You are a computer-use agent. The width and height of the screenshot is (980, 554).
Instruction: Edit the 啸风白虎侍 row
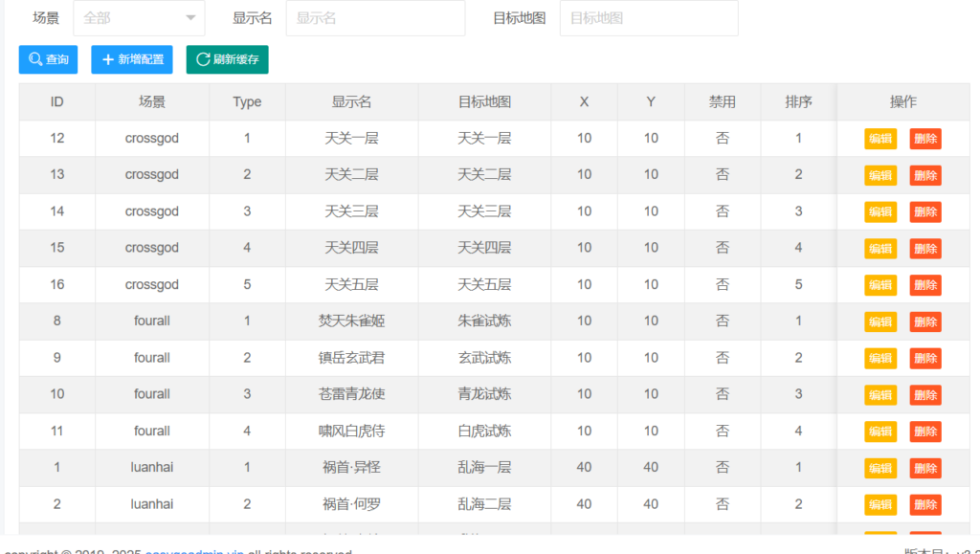pyautogui.click(x=880, y=431)
